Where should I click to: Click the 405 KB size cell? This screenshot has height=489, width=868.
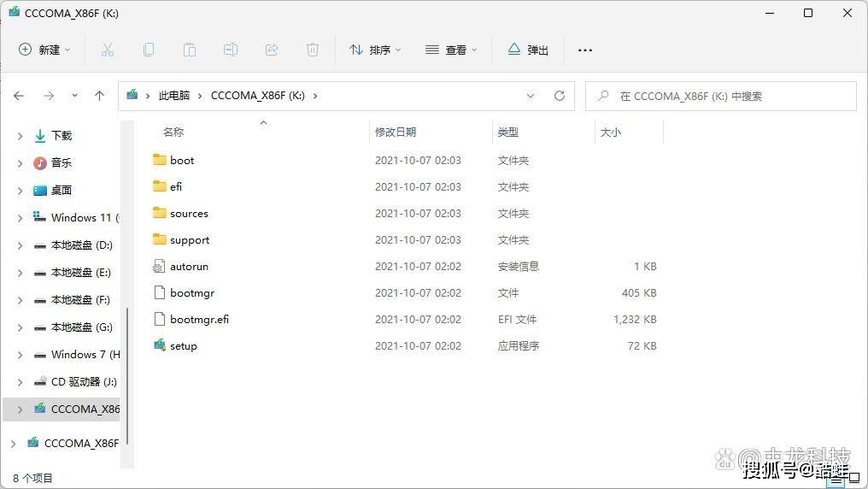tap(639, 293)
